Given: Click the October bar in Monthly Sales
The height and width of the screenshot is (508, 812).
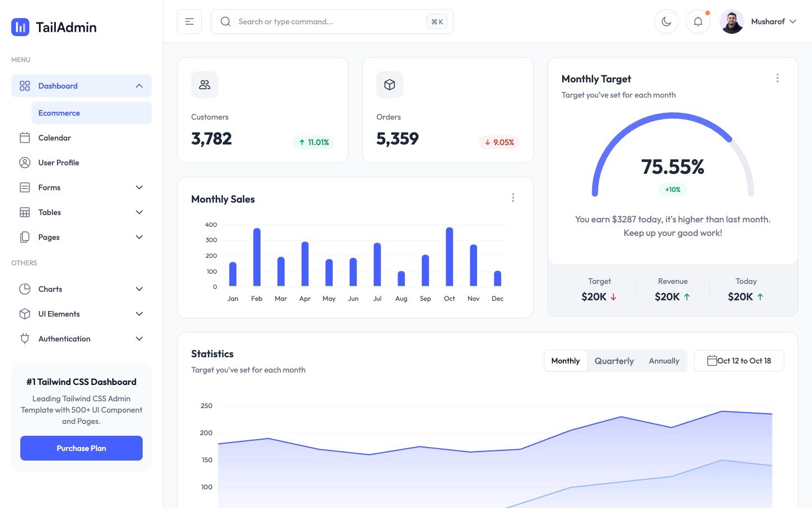Looking at the screenshot, I should click(449, 257).
